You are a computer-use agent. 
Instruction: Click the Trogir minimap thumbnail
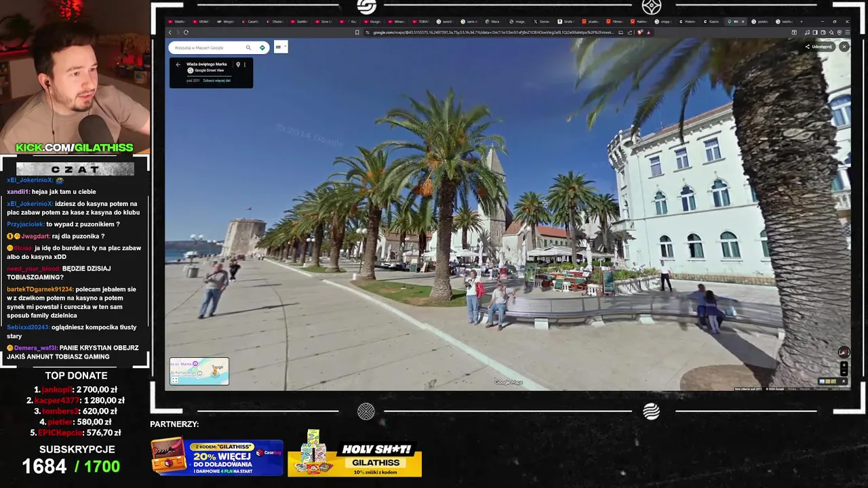click(199, 371)
